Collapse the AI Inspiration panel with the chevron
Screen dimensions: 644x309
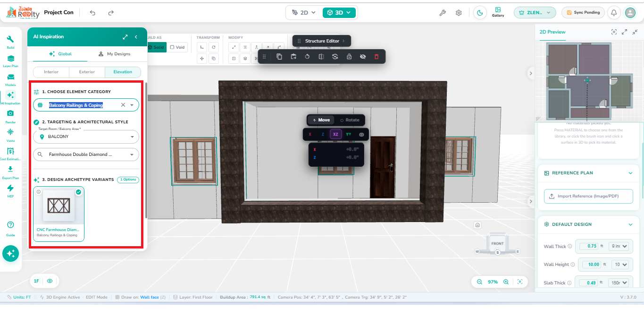click(136, 37)
